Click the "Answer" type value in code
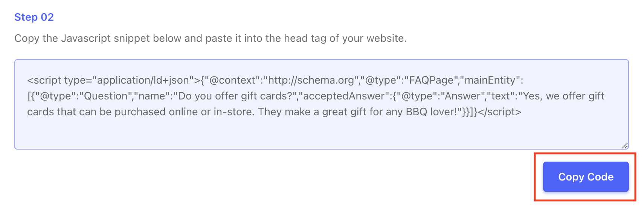Image resolution: width=644 pixels, height=214 pixels. point(463,96)
